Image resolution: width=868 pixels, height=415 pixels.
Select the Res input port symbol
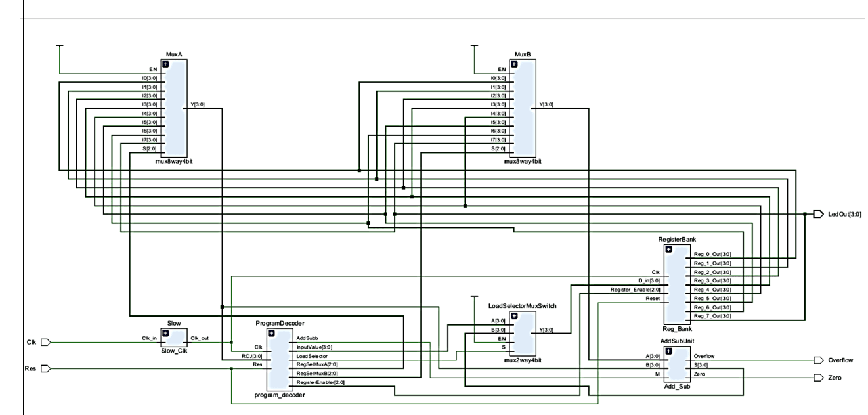[45, 368]
